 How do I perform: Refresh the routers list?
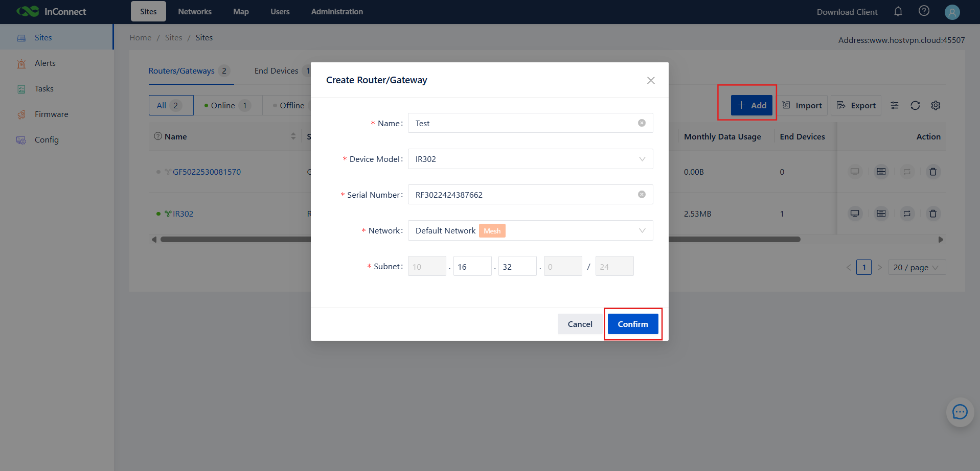pyautogui.click(x=915, y=105)
